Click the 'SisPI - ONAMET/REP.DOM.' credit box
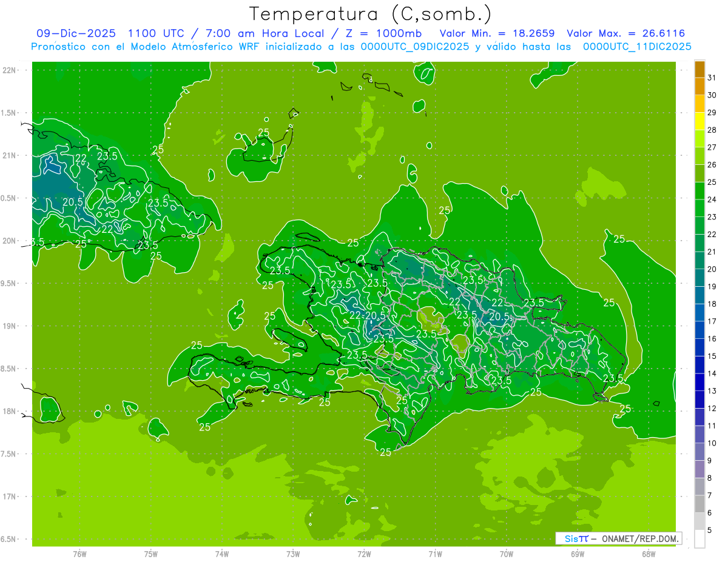The image size is (728, 562). click(x=618, y=538)
